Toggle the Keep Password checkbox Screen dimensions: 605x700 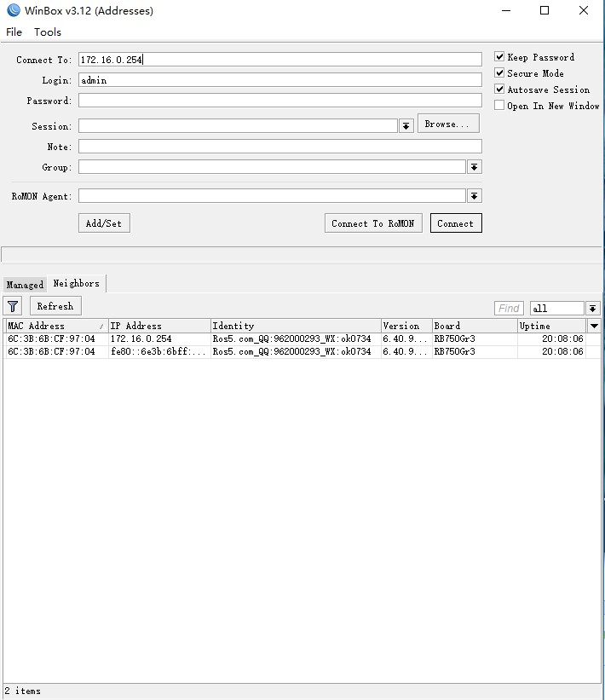(x=499, y=56)
